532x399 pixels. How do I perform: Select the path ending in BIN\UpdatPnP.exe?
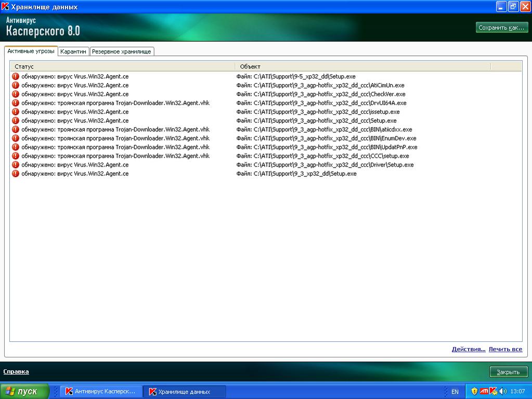tap(327, 147)
